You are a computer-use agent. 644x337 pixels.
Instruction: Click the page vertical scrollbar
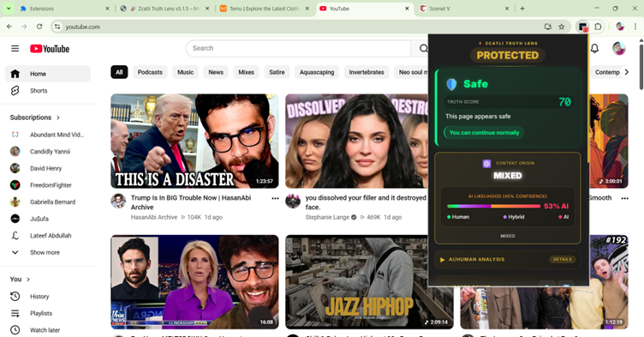coord(641,66)
